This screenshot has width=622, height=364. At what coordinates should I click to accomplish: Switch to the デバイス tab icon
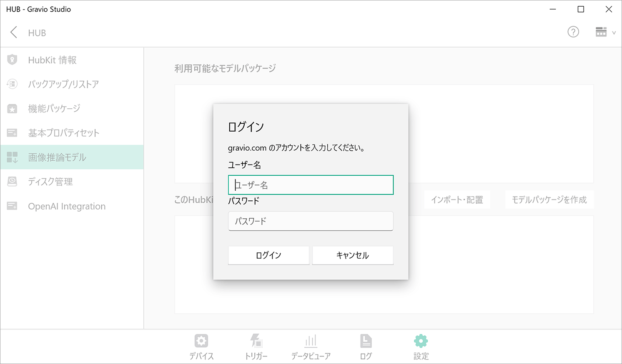click(x=201, y=341)
